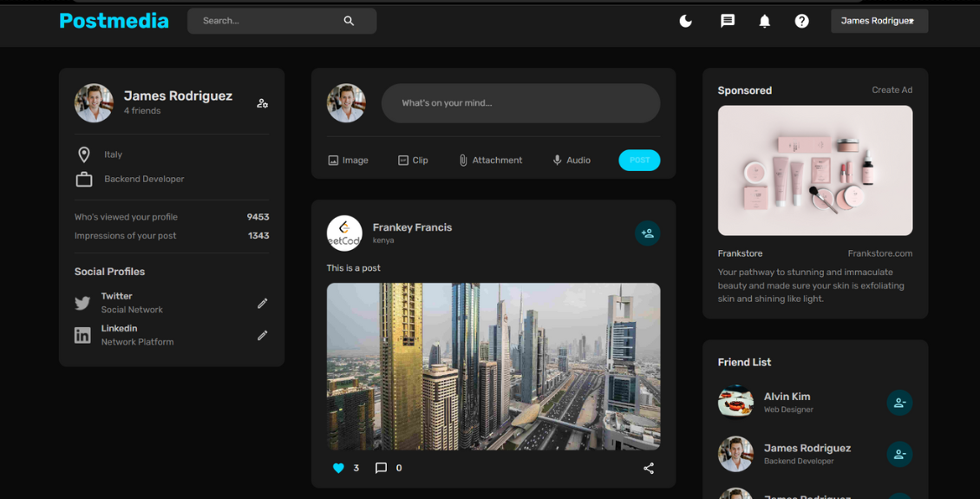980x499 pixels.
Task: Click James Rodriguez profile avatar in left card
Action: pos(94,103)
